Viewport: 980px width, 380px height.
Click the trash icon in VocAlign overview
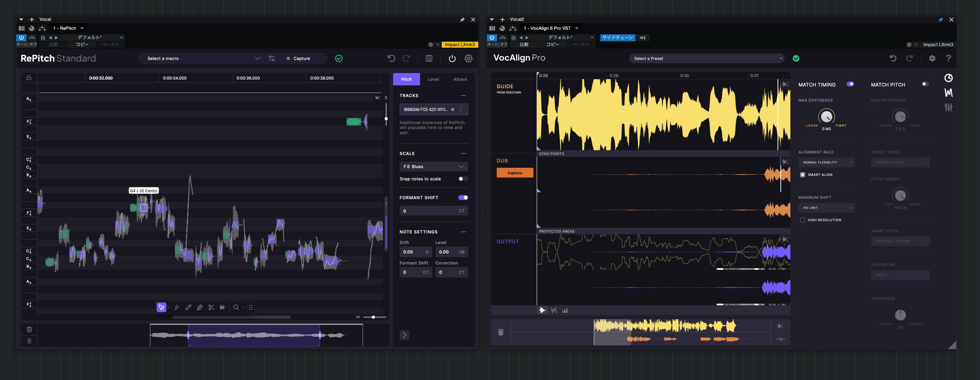pos(501,332)
